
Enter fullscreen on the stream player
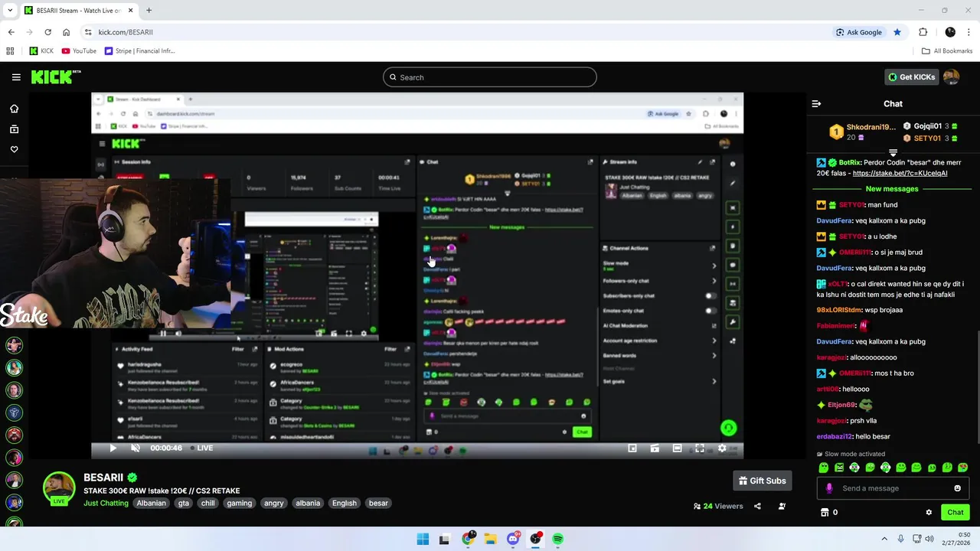coord(700,448)
